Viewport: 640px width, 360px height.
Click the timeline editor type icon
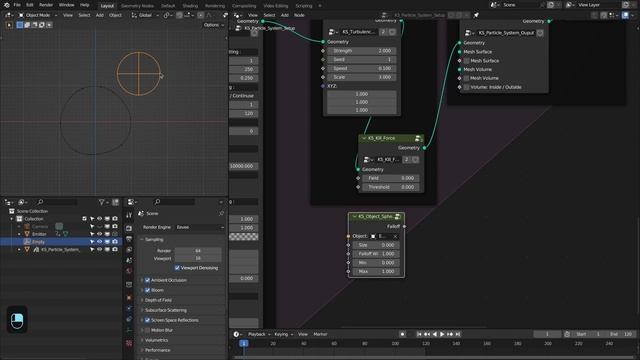238,334
